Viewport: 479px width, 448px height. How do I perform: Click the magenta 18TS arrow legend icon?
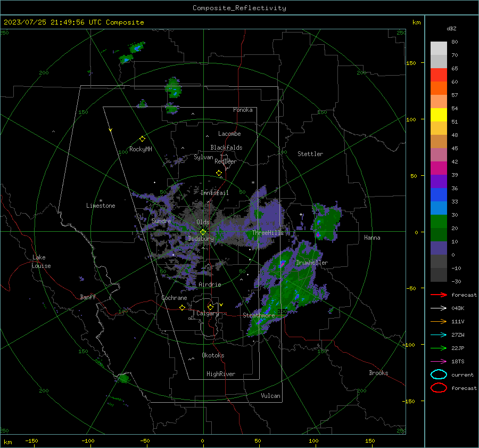tap(439, 362)
